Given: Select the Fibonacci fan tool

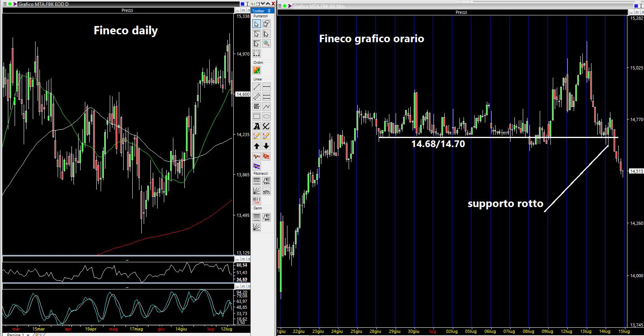Looking at the screenshot, I should tap(257, 191).
